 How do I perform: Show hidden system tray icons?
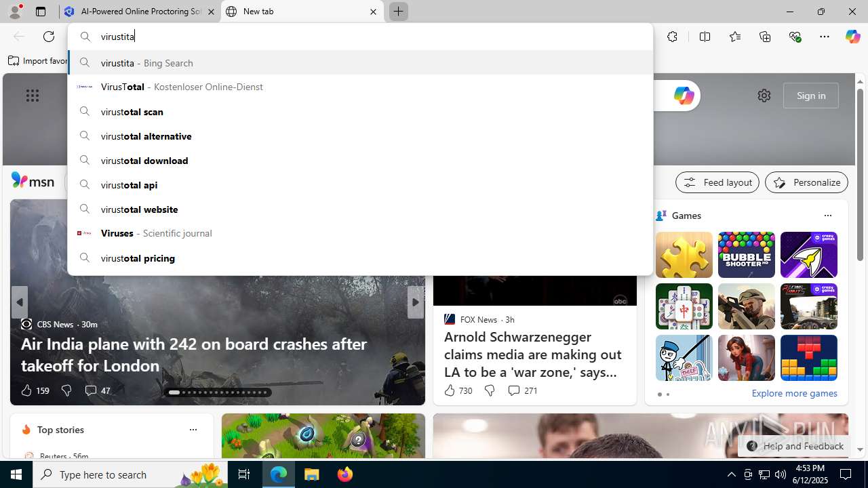click(x=731, y=474)
